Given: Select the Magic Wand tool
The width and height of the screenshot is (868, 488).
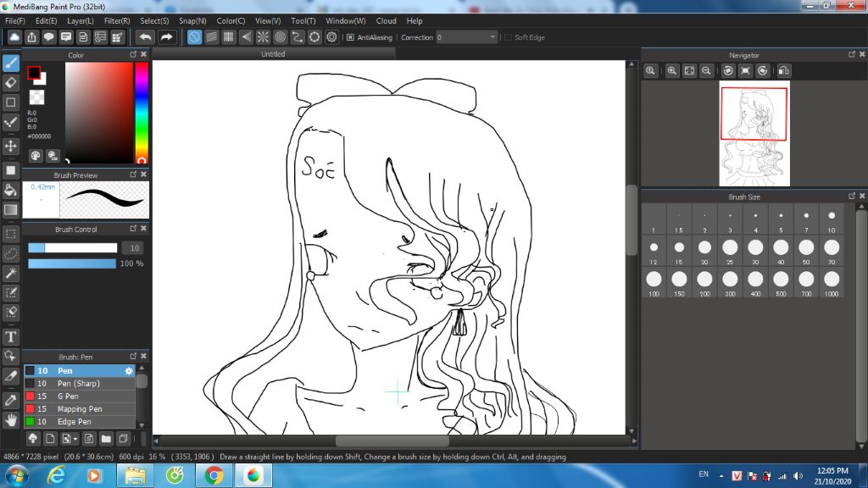Looking at the screenshot, I should (11, 273).
